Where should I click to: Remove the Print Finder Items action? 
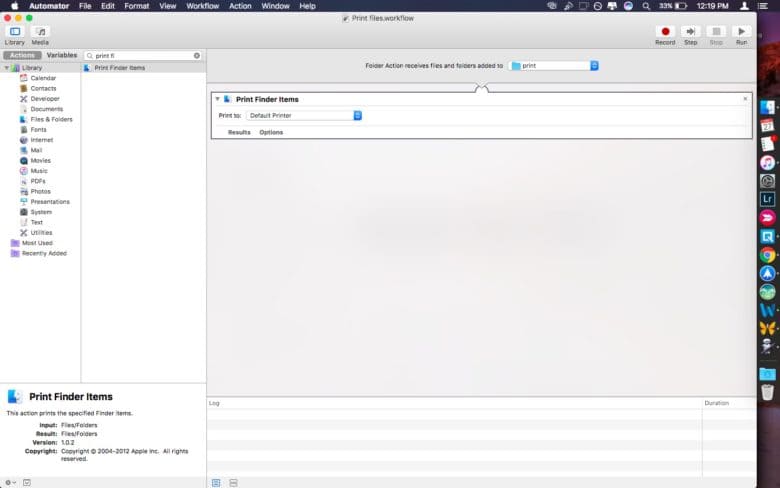pyautogui.click(x=745, y=99)
